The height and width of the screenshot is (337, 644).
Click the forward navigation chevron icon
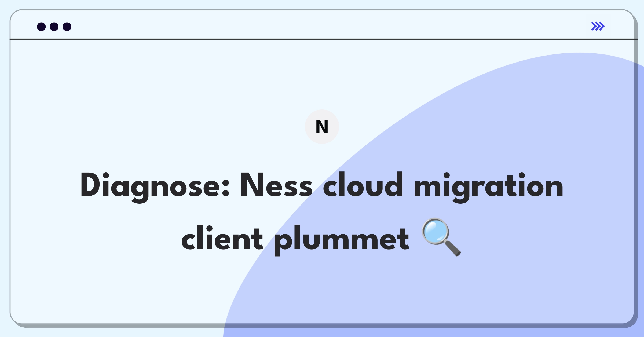click(598, 26)
